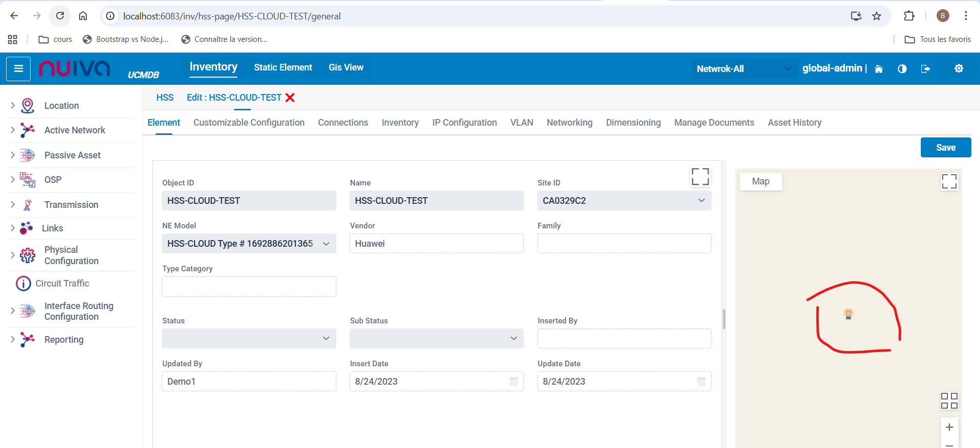
Task: Click the Save button
Action: tap(945, 148)
